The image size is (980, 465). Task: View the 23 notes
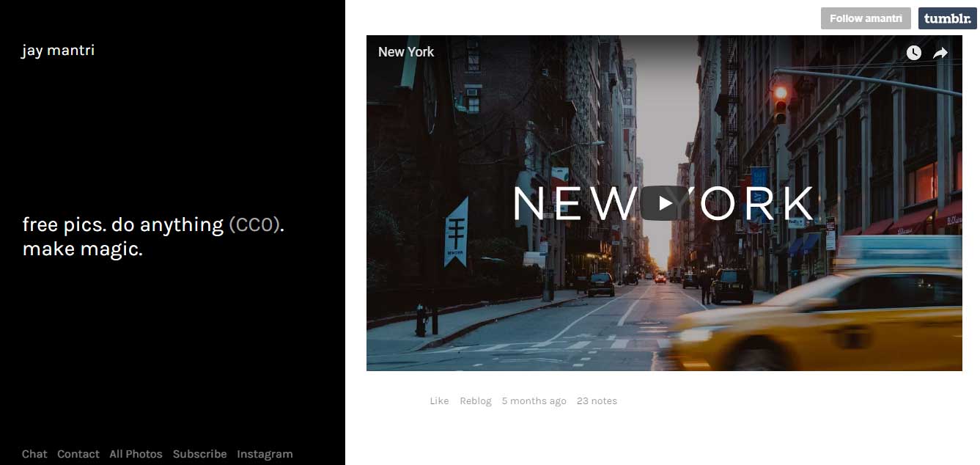click(597, 400)
